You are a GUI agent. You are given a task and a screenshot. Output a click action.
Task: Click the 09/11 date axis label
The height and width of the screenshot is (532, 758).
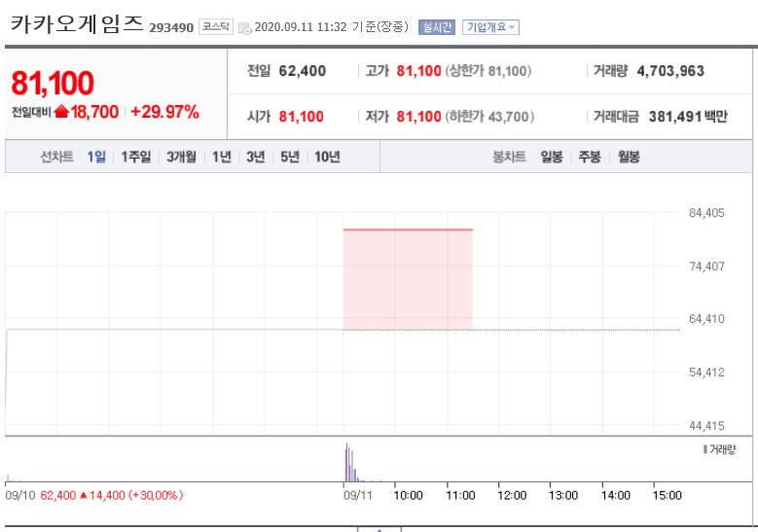[x=358, y=495]
